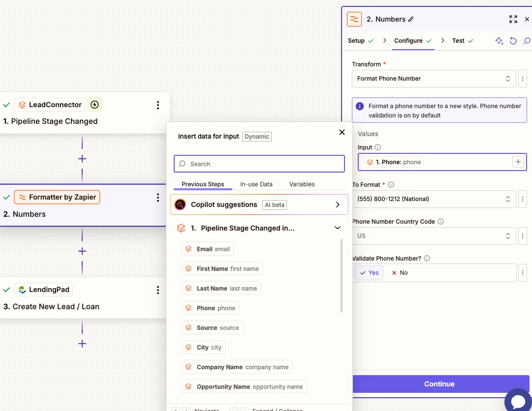Add a step between Numbers and Create New Lead
This screenshot has height=411, width=532.
(82, 251)
